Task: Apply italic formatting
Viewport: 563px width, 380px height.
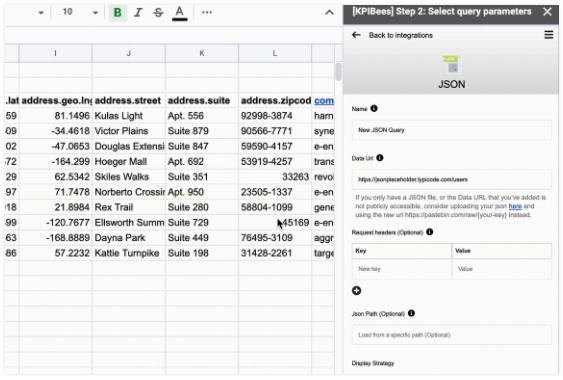Action: [x=138, y=13]
